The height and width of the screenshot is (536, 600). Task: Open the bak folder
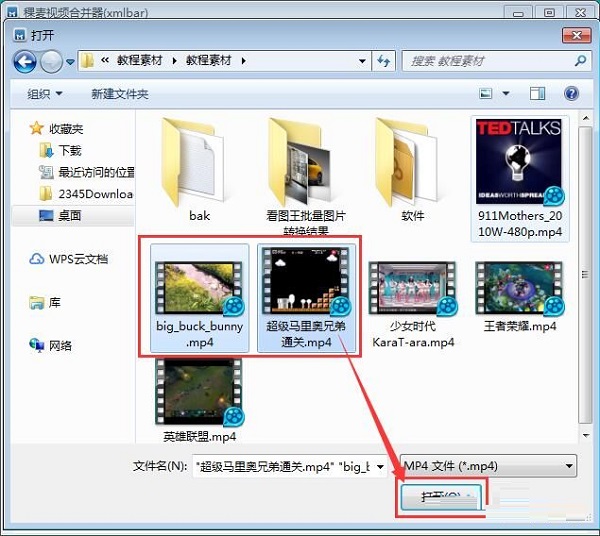(200, 165)
